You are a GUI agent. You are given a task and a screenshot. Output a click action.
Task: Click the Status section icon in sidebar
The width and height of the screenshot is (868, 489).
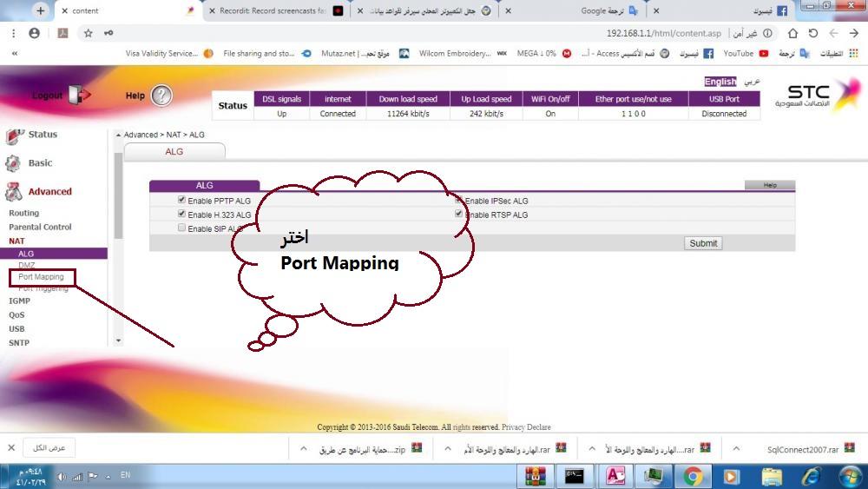pos(14,135)
